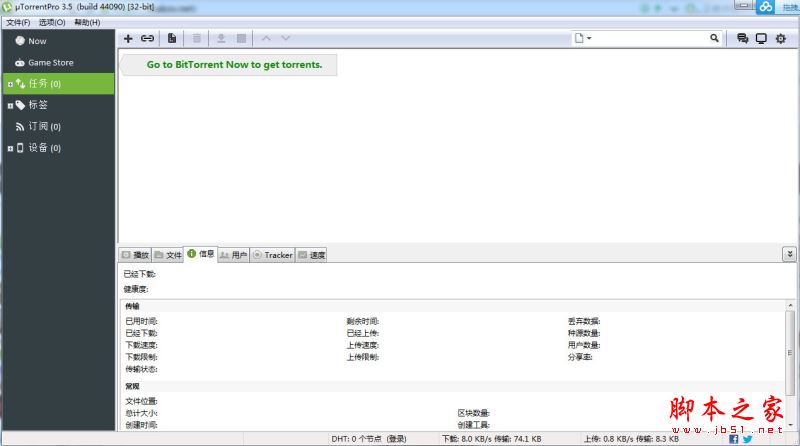This screenshot has width=800, height=446.
Task: Click the Start torrent toolbar icon
Action: point(221,38)
